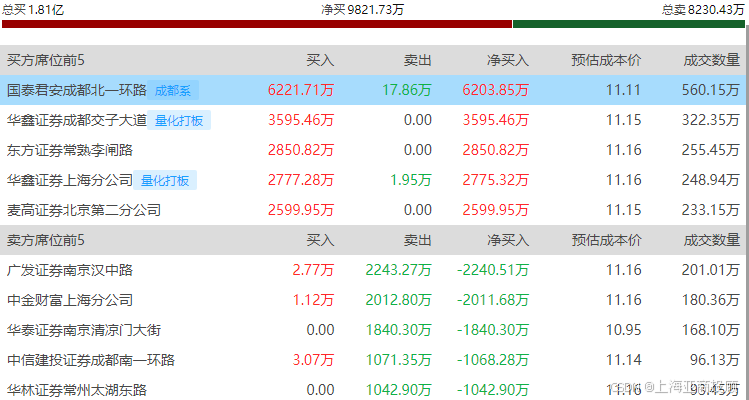The height and width of the screenshot is (400, 749).
Task: Click volume 201.01万
Action: pyautogui.click(x=711, y=270)
